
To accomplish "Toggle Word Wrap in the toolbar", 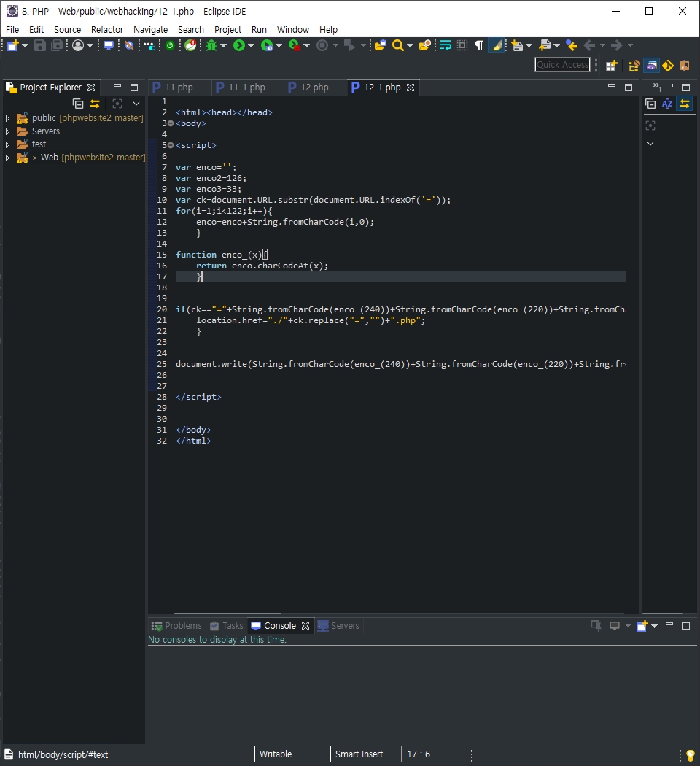I will coord(446,45).
